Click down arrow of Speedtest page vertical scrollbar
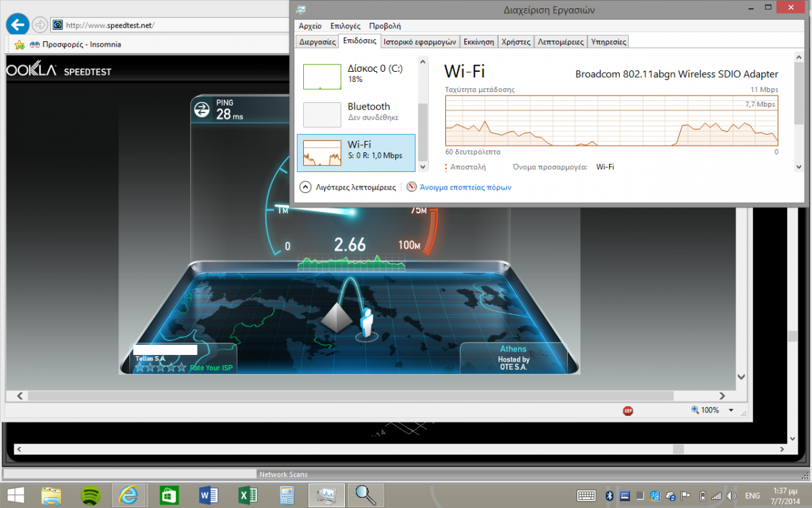812x508 pixels. (742, 377)
